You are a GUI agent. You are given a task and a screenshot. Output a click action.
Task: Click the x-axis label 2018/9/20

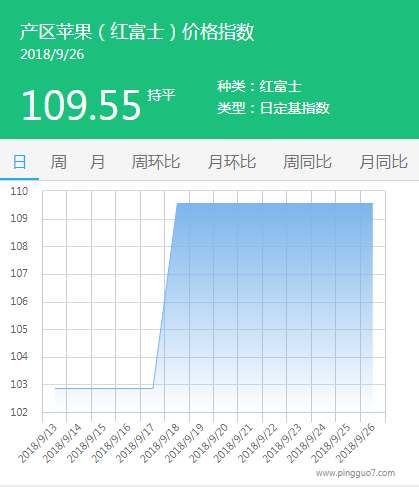coord(209,444)
